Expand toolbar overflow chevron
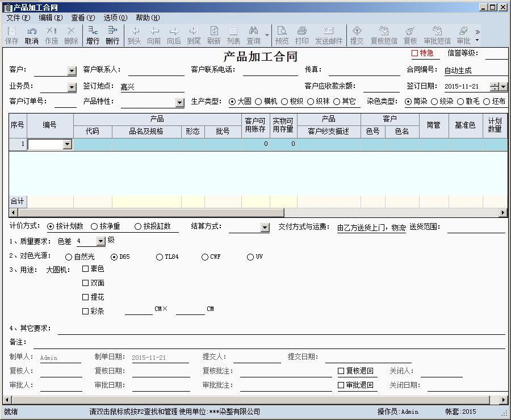511x420 pixels. coord(478,32)
